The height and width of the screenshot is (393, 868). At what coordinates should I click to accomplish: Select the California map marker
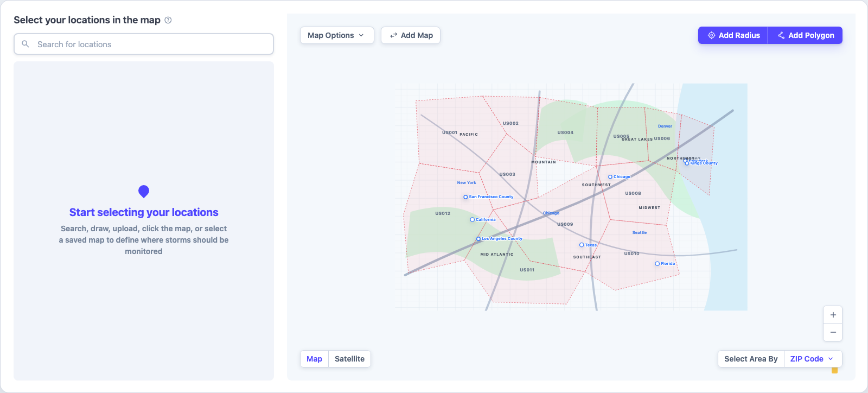(x=472, y=220)
